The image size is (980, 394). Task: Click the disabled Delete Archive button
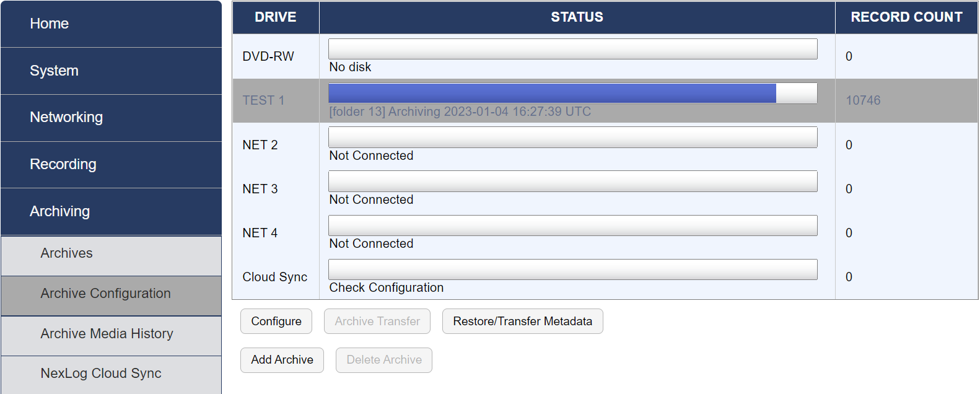[x=383, y=360]
